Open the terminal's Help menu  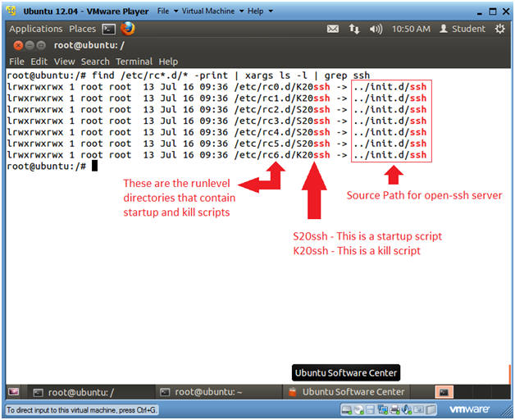[x=168, y=62]
